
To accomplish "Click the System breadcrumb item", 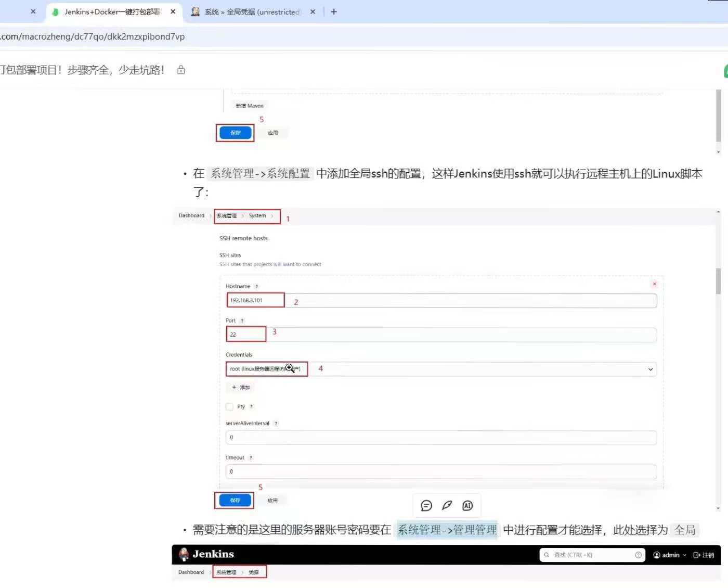I will pyautogui.click(x=257, y=216).
